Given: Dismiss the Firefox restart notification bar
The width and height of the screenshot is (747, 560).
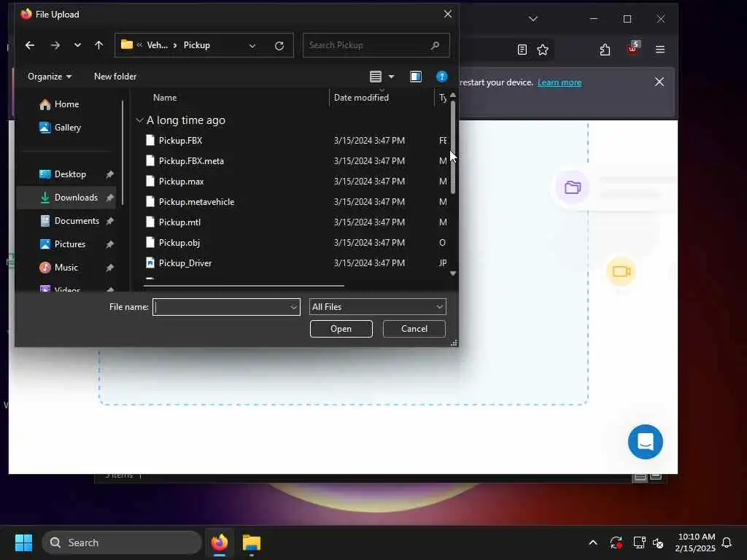Looking at the screenshot, I should click(x=659, y=82).
